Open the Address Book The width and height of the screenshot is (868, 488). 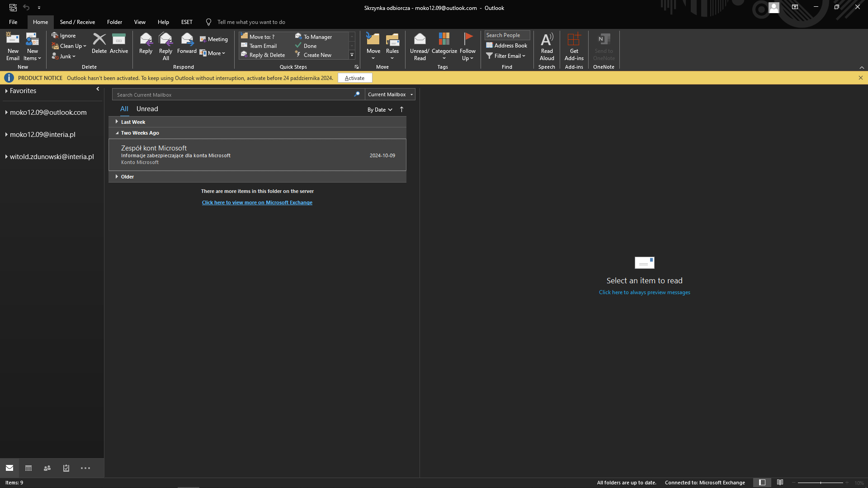point(507,45)
